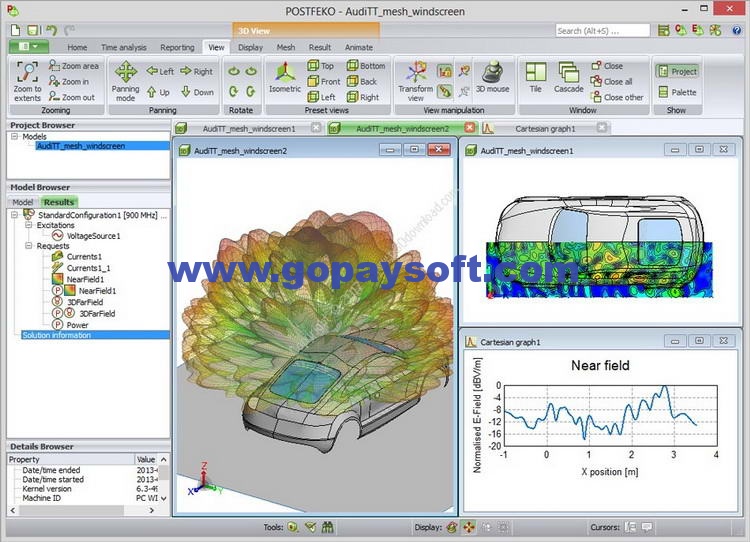Select AudiTT_mesh_windscreen in Project Browser
This screenshot has width=750, height=542.
(81, 146)
